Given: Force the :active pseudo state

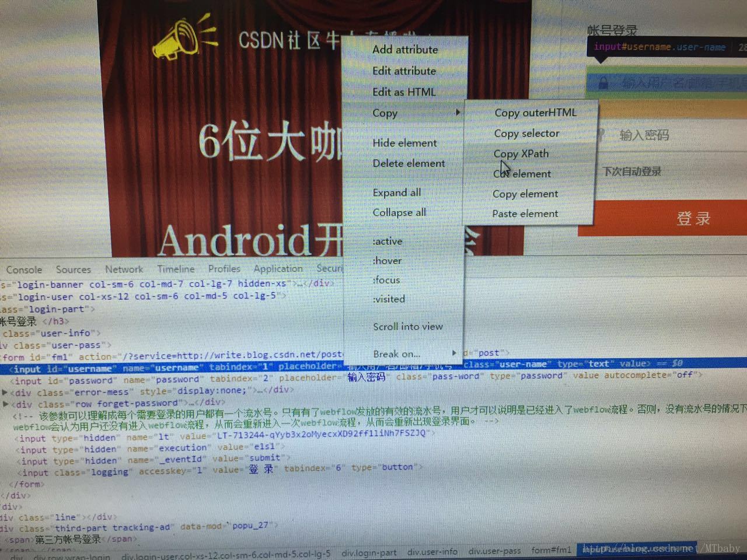Looking at the screenshot, I should pyautogui.click(x=388, y=241).
